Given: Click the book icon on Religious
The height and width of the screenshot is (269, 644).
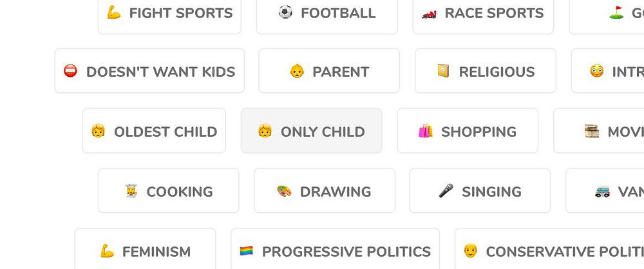Looking at the screenshot, I should [443, 72].
